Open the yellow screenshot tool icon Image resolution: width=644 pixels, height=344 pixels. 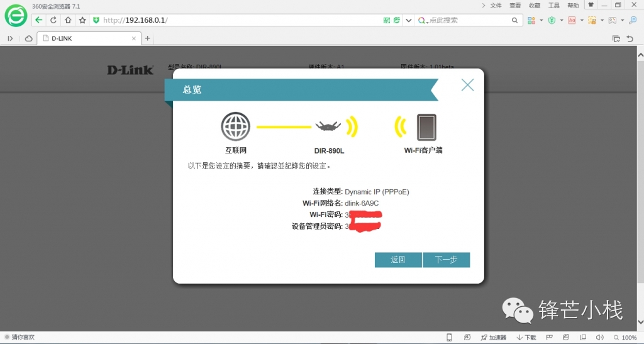tap(592, 20)
